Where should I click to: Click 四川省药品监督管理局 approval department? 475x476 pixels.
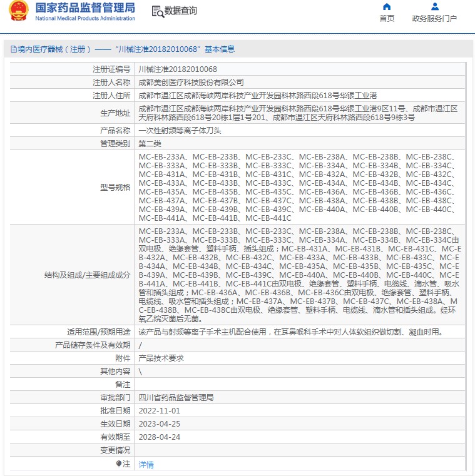(x=176, y=398)
